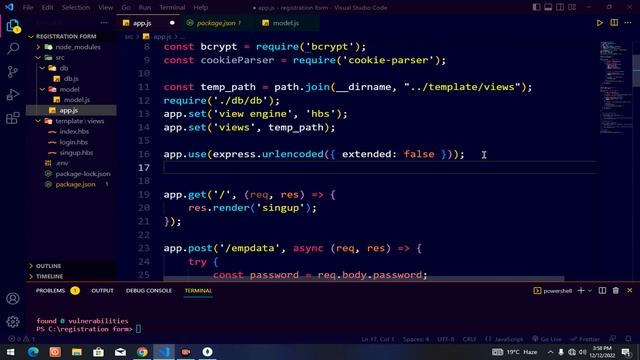Viewport: 640px width, 360px height.
Task: Split the terminal panel
Action: (602, 291)
